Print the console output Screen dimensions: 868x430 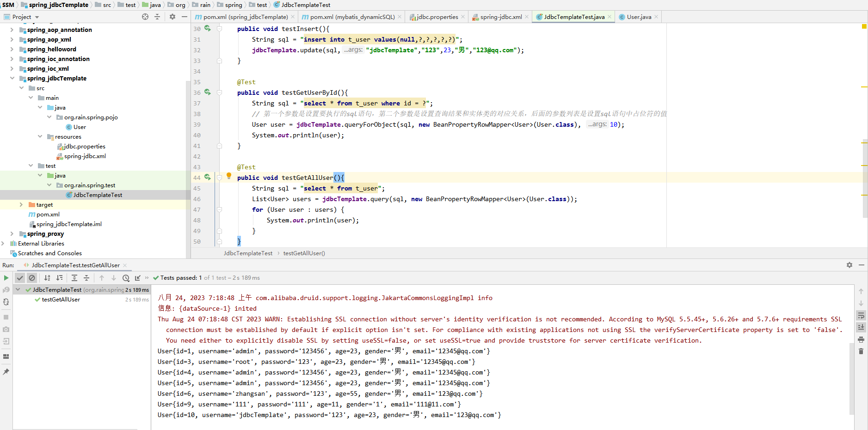[861, 339]
